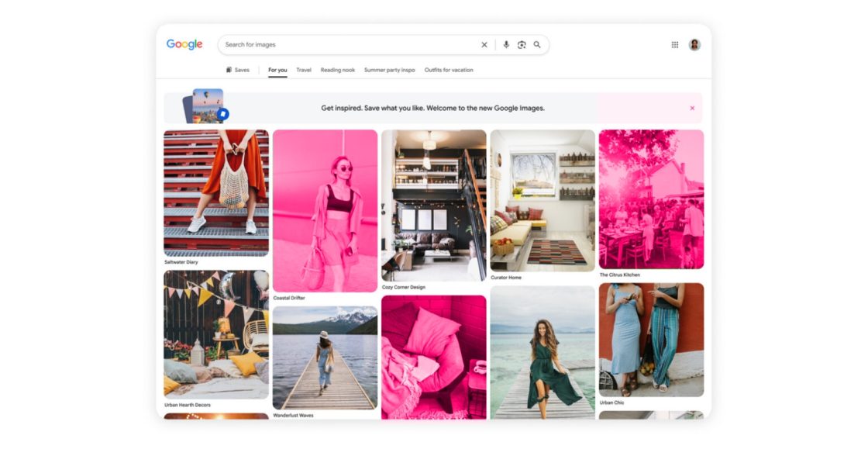Click the Curator Home caption
The width and height of the screenshot is (868, 456).
[506, 277]
